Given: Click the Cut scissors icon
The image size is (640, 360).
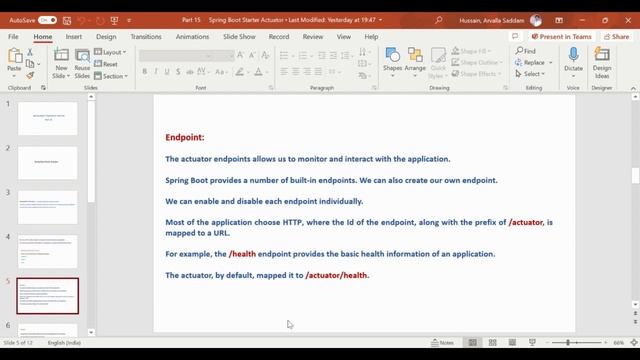Looking at the screenshot, I should pos(30,52).
